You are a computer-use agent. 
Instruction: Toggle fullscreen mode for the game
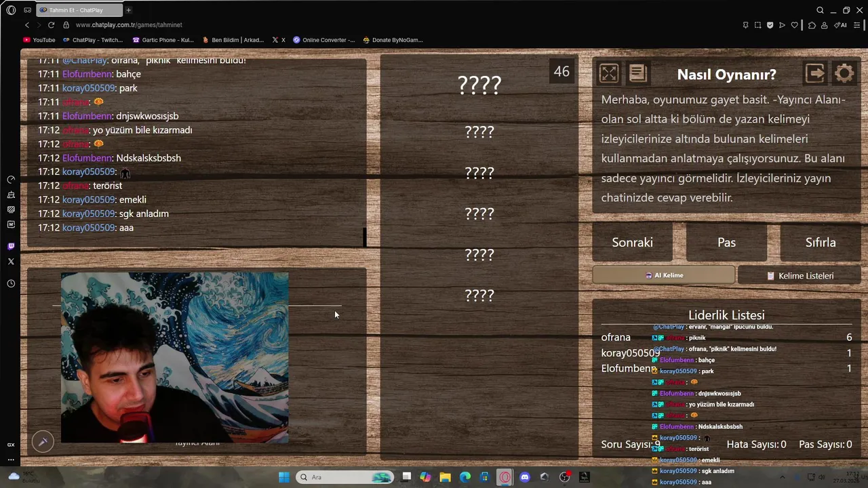[609, 73]
